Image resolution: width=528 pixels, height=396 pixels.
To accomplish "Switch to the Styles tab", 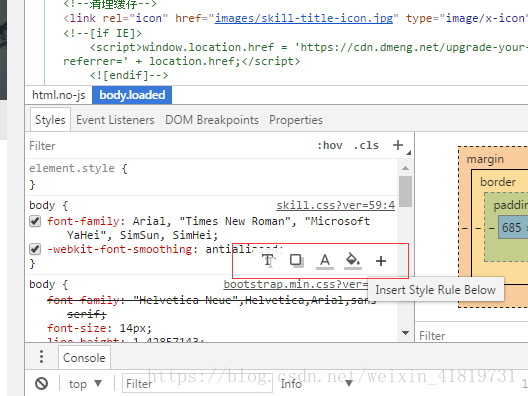I will [50, 120].
